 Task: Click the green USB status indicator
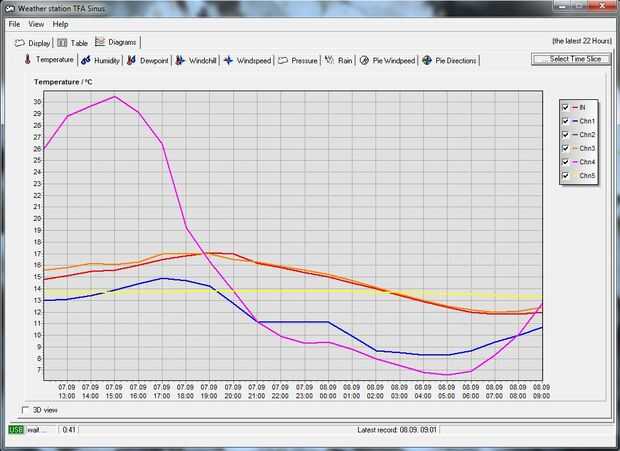pos(16,430)
